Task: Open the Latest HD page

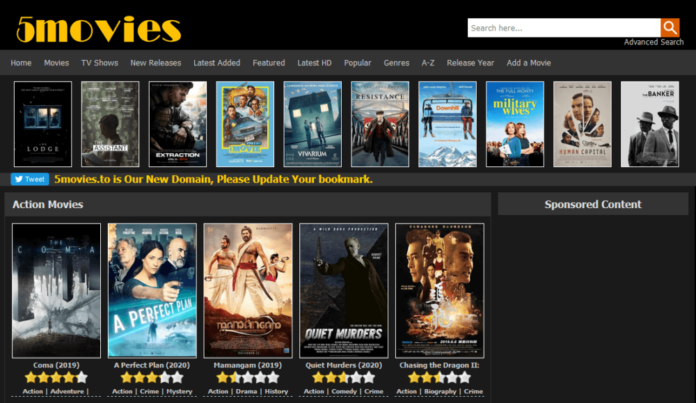Action: tap(314, 63)
